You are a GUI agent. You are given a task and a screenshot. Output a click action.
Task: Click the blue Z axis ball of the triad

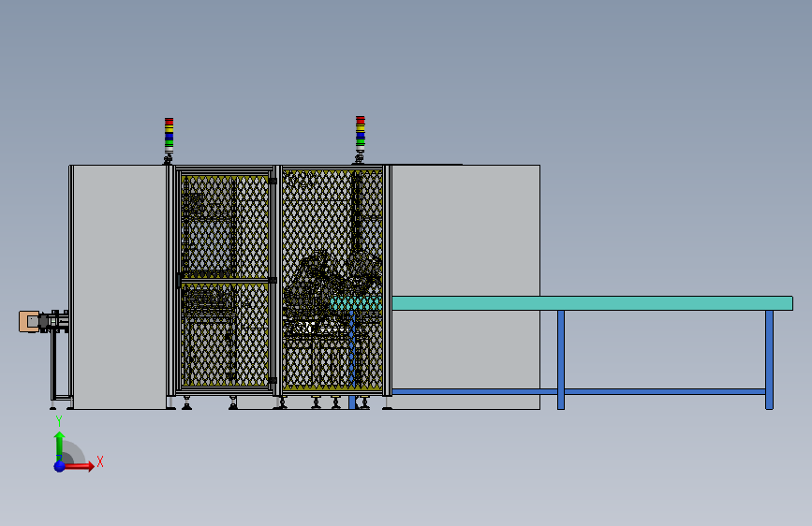click(60, 466)
